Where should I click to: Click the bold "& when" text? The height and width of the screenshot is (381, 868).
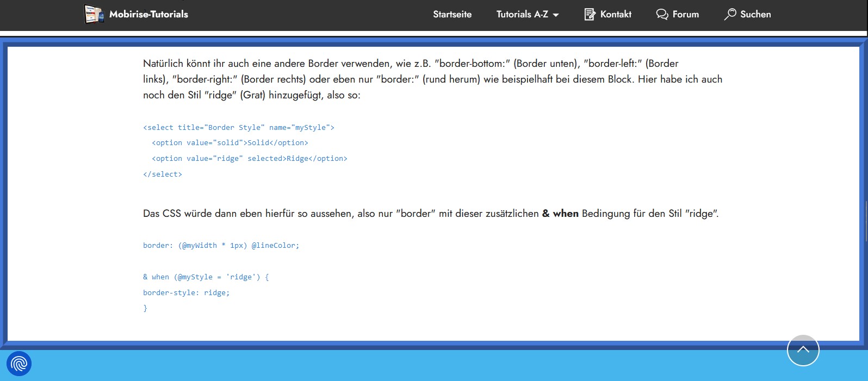(560, 214)
